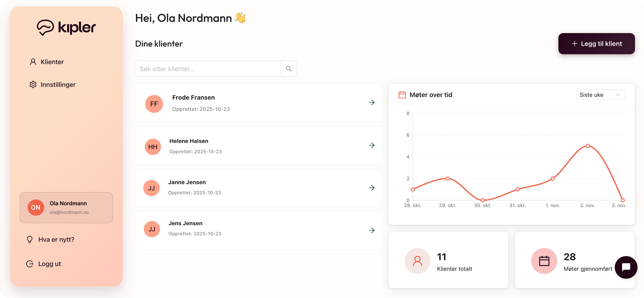The height and width of the screenshot is (298, 644).
Task: Open the Ola Nordmann profile card
Action: pyautogui.click(x=66, y=208)
